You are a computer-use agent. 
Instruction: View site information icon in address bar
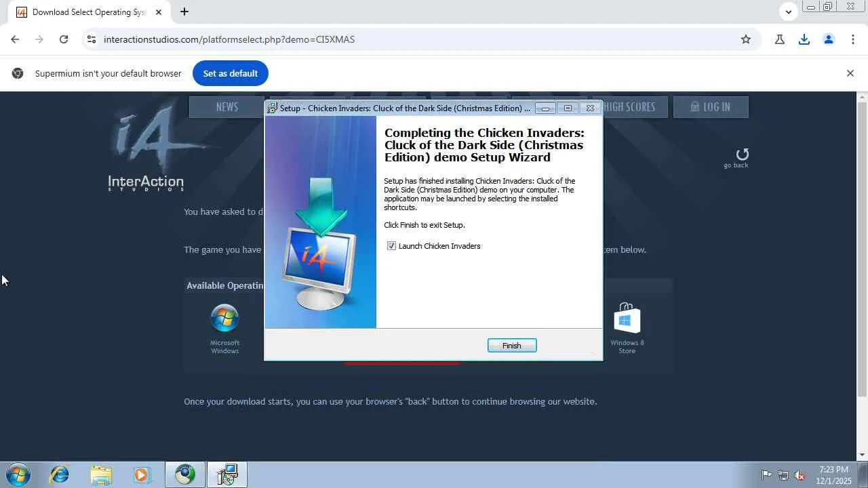click(92, 39)
